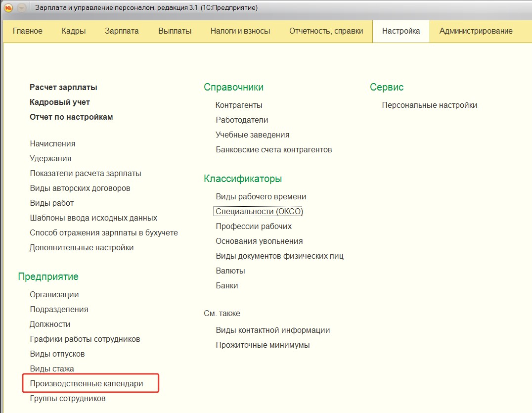Open the main menu dropdown arrow button
Viewport: 532px width, 413px height.
pos(22,7)
